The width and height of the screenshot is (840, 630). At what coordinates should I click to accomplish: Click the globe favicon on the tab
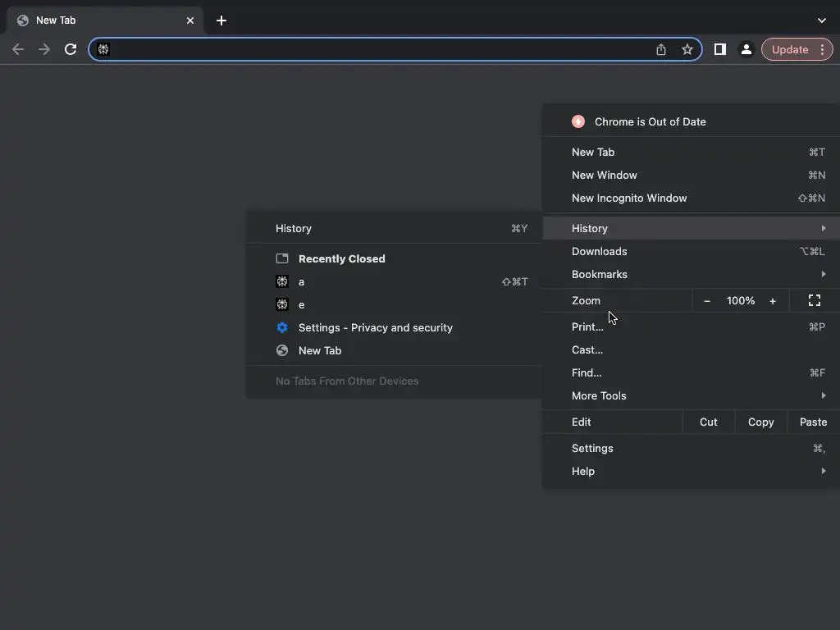pos(22,21)
